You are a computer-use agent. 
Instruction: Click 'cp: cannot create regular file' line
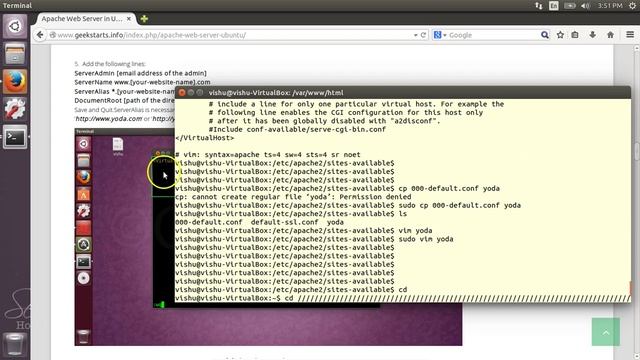293,197
